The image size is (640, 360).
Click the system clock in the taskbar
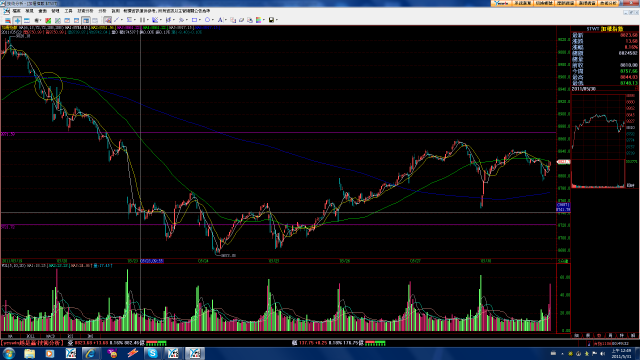coord(621,353)
